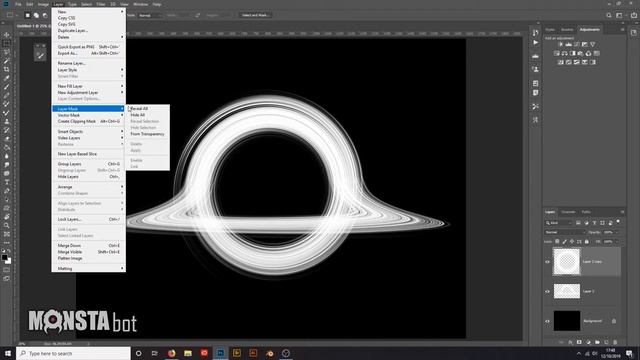Choose From Transparency in submenu

pyautogui.click(x=148, y=134)
